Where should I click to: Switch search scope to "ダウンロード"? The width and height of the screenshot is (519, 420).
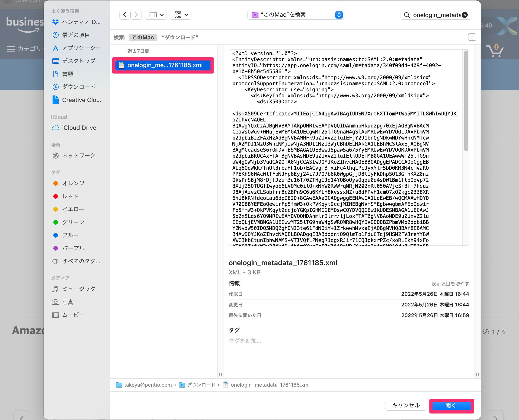[180, 37]
